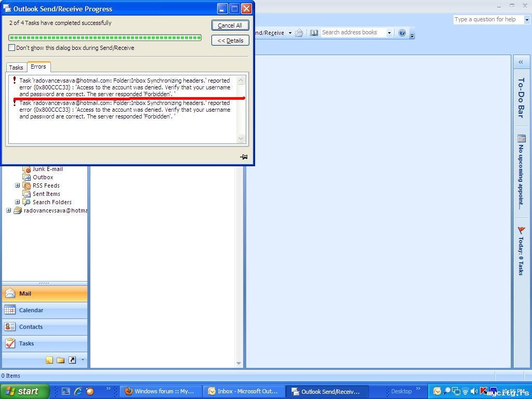Click the Shortcuts icon in navigation pane
This screenshot has height=399, width=532.
[x=72, y=360]
